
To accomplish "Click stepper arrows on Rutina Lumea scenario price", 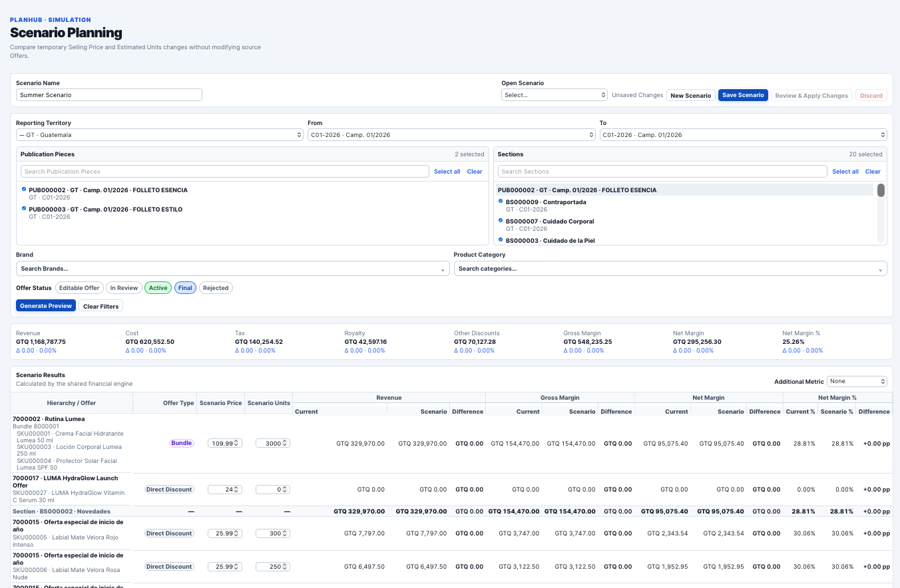I will [238, 443].
